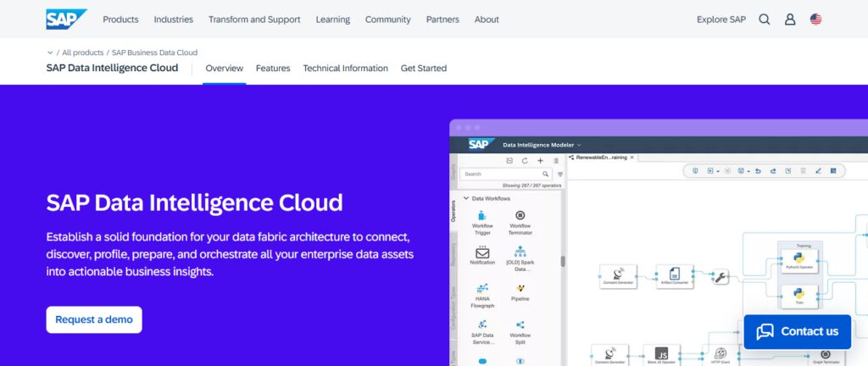
Task: Click the pencil edit icon in the graph toolbar
Action: 818,171
